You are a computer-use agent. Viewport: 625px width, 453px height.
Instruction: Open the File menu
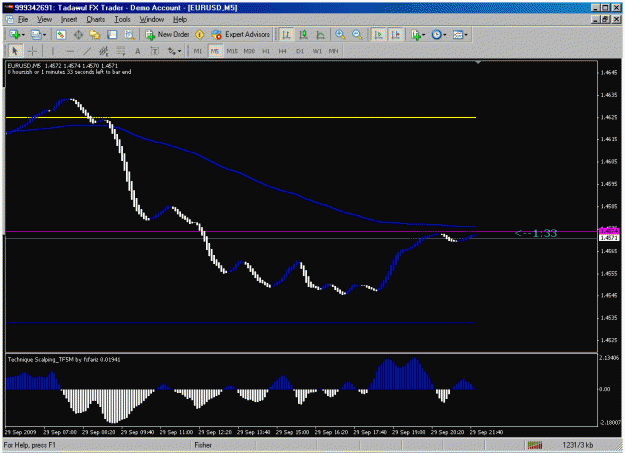tap(23, 20)
